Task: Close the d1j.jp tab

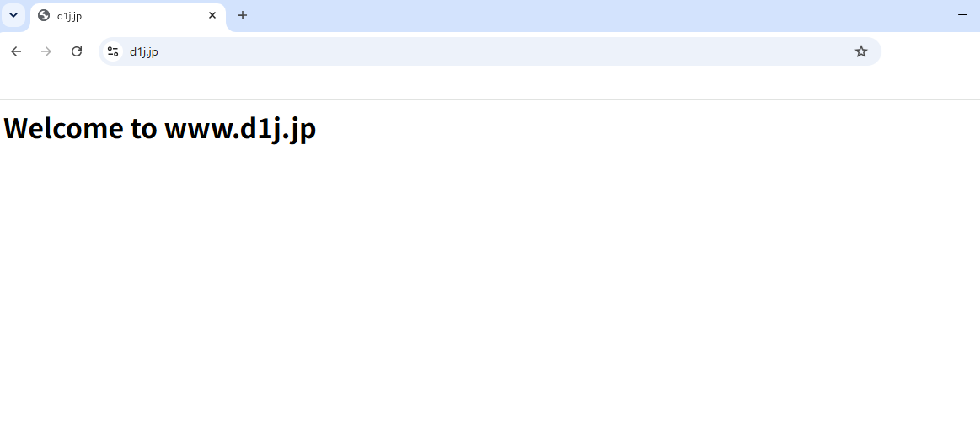Action: tap(212, 16)
